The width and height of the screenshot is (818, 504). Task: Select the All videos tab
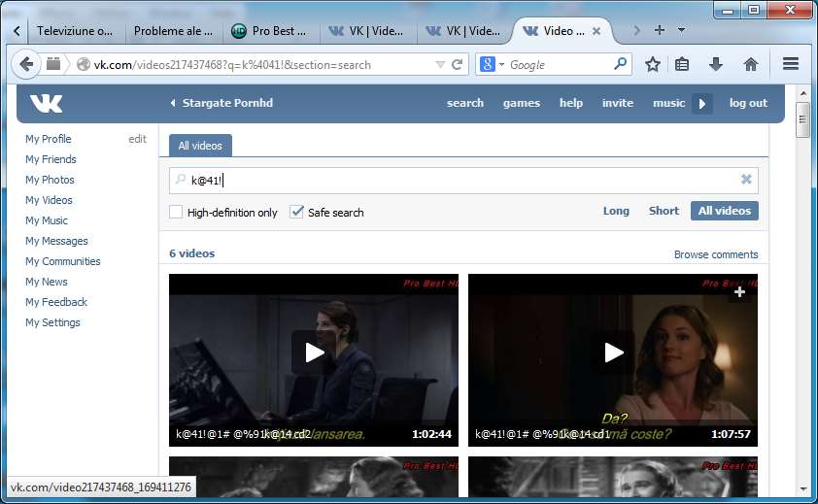click(x=200, y=146)
